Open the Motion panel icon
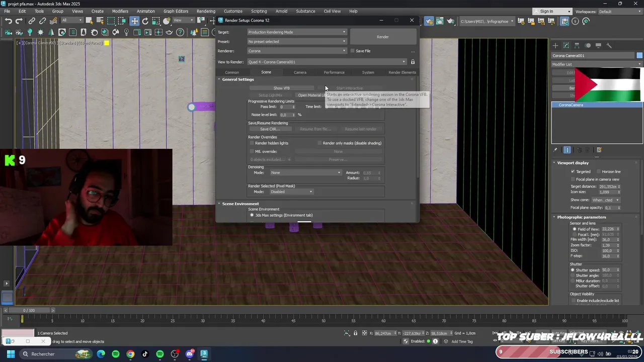Screen dimensions: 644x362 tap(588, 46)
